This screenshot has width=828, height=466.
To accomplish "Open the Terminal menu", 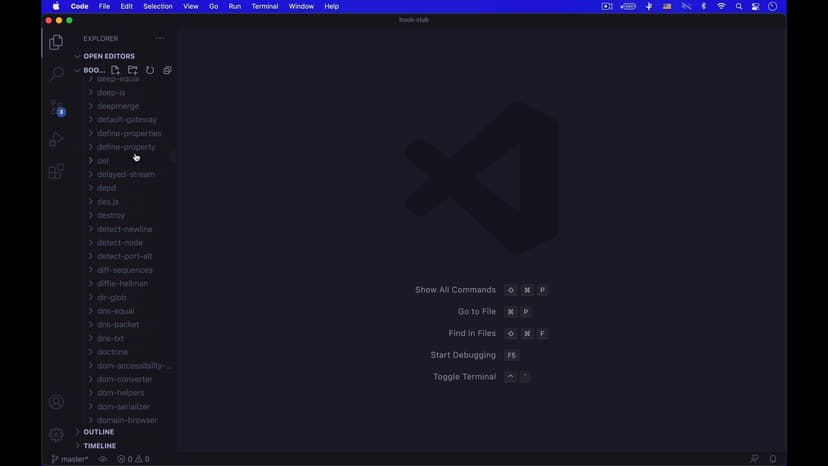I will point(264,6).
